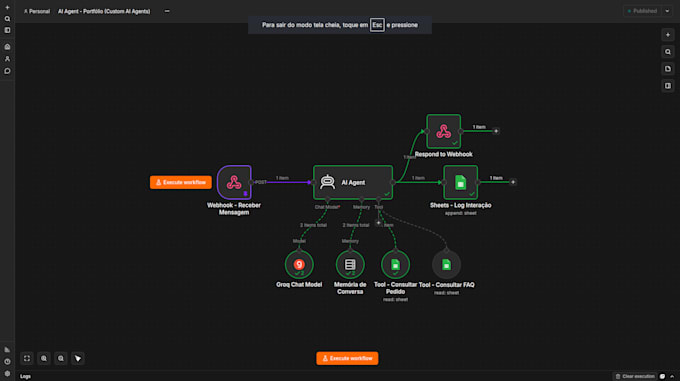Image resolution: width=680 pixels, height=381 pixels.
Task: Click Execute workflow beside the Webhook node
Action: pyautogui.click(x=181, y=182)
